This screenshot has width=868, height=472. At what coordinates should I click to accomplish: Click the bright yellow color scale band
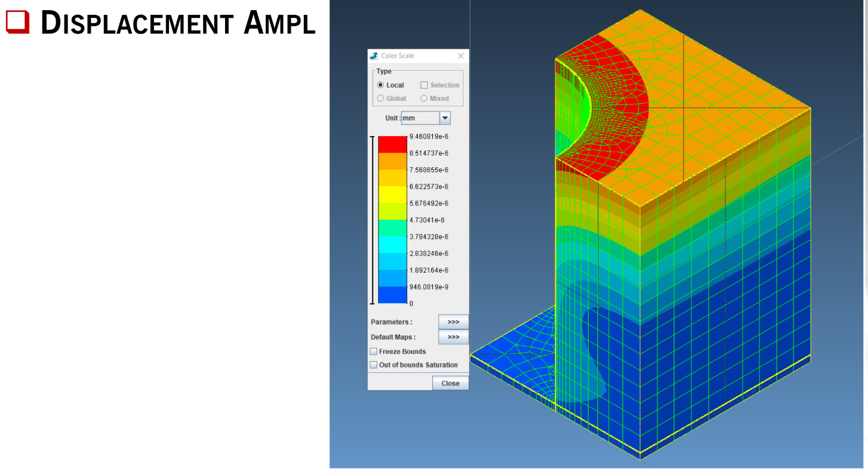[392, 195]
